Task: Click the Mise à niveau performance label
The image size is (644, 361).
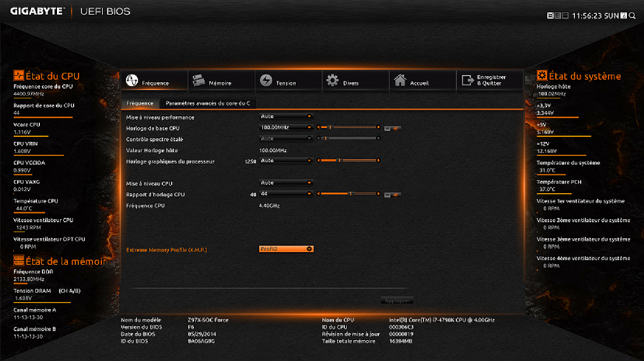Action: point(160,118)
